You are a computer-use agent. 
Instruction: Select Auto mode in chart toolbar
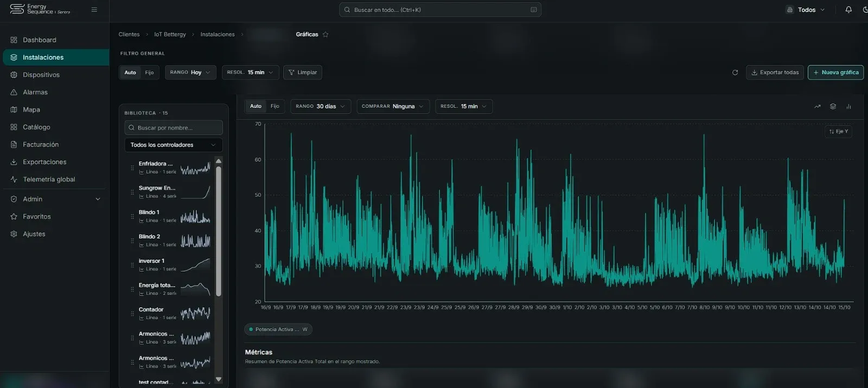pyautogui.click(x=256, y=106)
